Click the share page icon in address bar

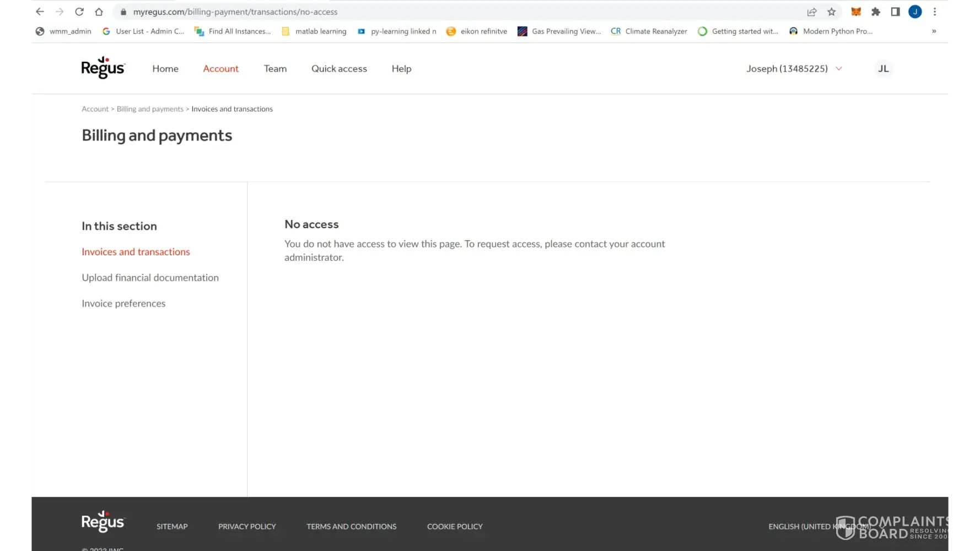[x=811, y=12]
